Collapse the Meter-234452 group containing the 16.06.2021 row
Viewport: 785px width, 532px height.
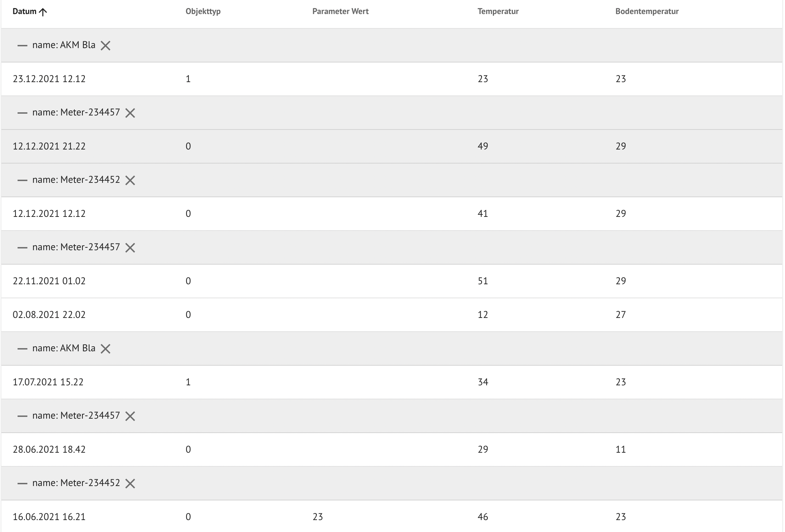(22, 484)
